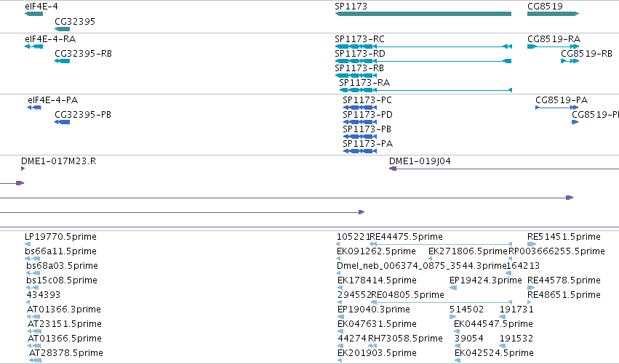
Task: Click the 105221 feature label
Action: click(354, 237)
